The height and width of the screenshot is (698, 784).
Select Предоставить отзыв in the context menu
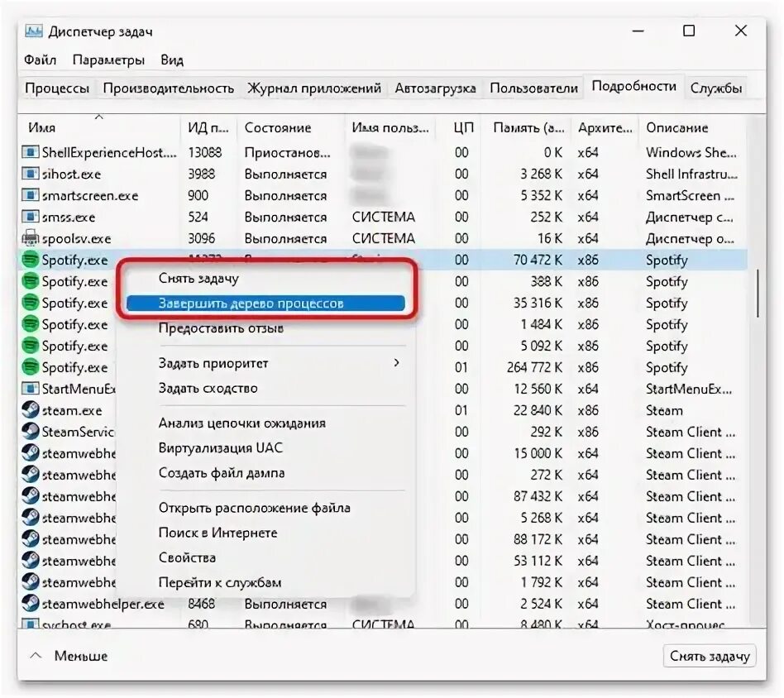[x=266, y=328]
